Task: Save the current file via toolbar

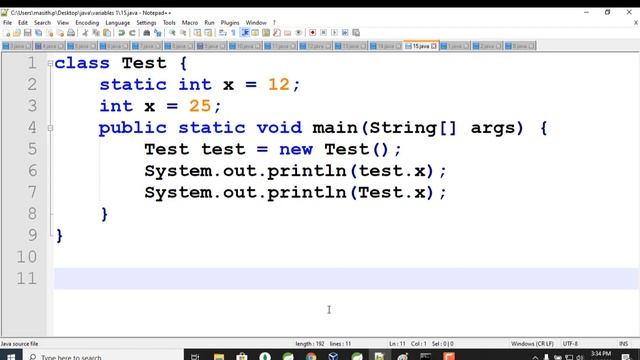Action: click(27, 33)
